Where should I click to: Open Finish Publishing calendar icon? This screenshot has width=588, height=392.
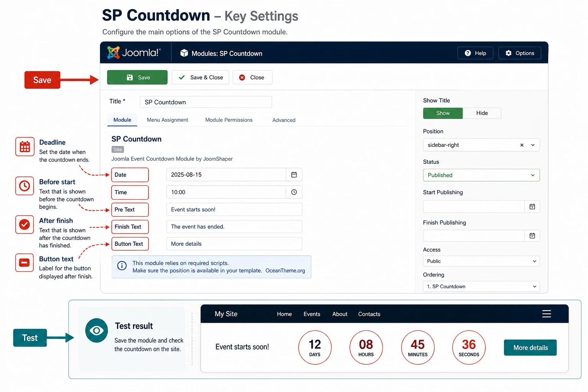click(532, 236)
